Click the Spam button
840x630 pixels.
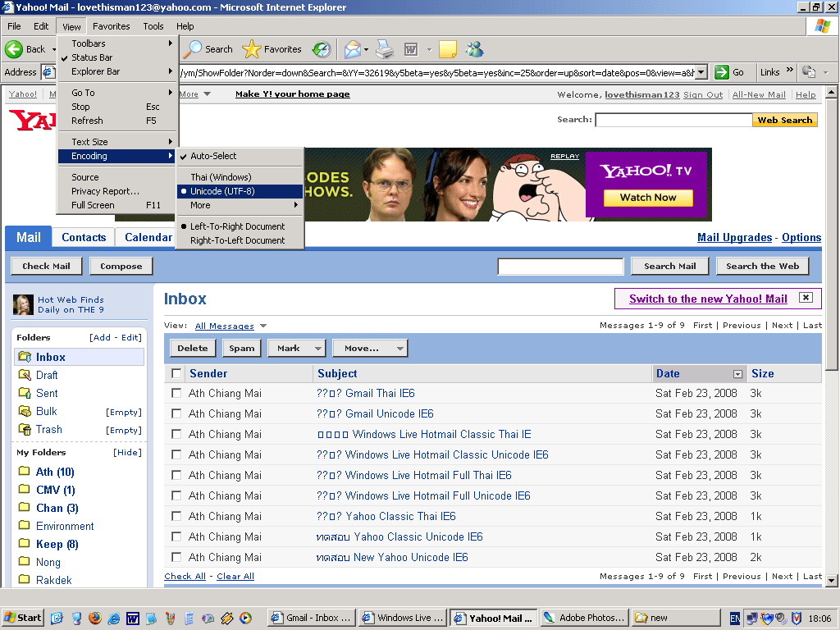242,348
